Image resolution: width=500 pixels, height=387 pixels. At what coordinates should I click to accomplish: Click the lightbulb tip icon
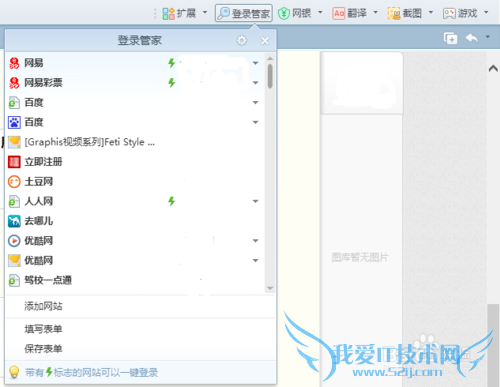click(x=14, y=372)
